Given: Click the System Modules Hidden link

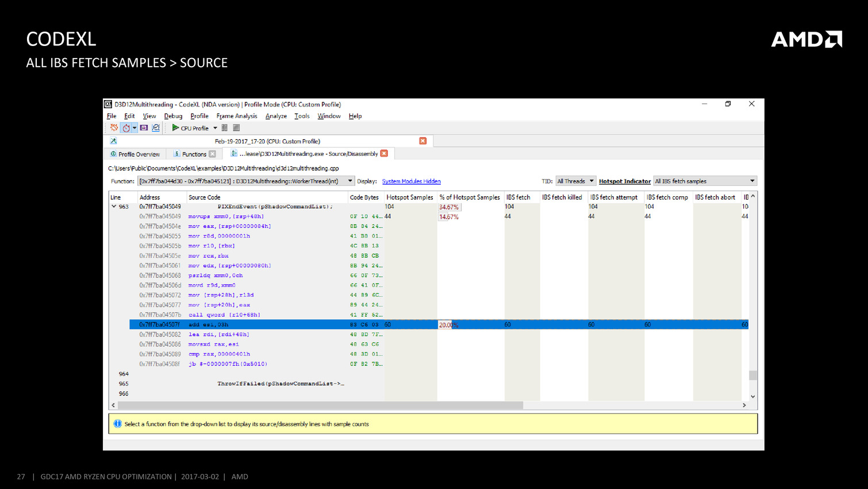Looking at the screenshot, I should [x=411, y=181].
